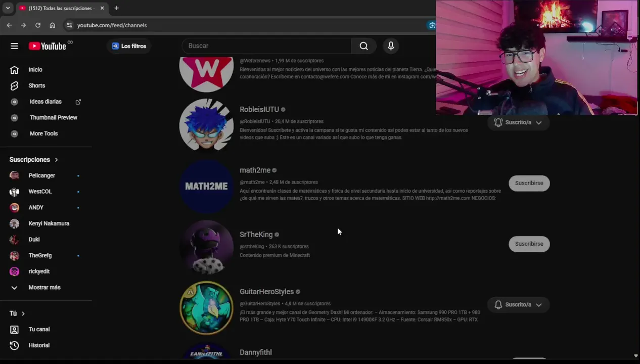Open Suscrito/a dropdown for GuitarHeroStyles
Screen dimensions: 640x364
click(x=518, y=304)
